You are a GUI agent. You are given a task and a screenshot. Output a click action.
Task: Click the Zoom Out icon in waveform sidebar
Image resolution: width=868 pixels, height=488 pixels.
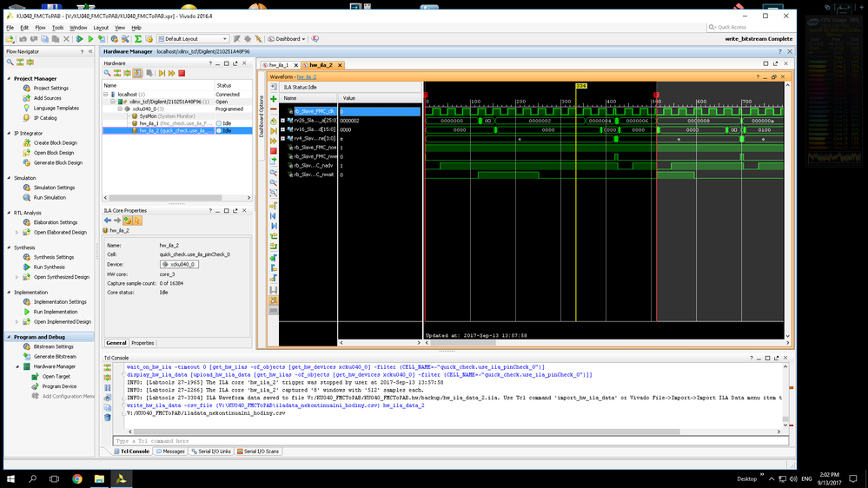274,182
